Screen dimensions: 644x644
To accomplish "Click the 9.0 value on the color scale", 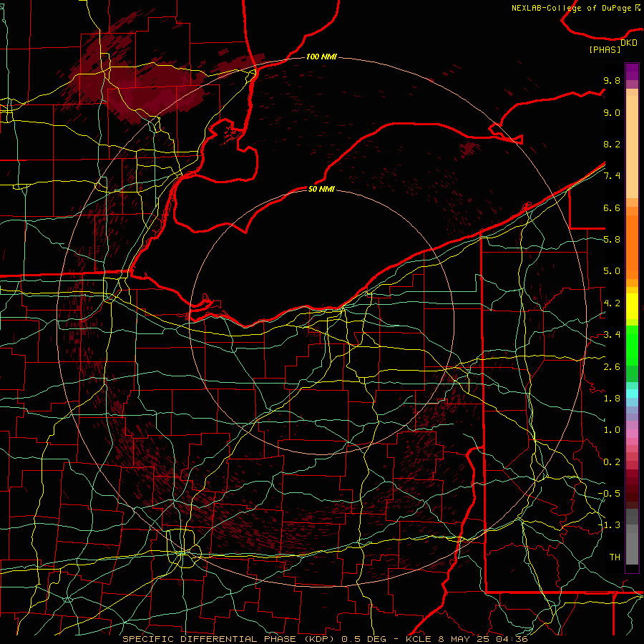I will (612, 112).
